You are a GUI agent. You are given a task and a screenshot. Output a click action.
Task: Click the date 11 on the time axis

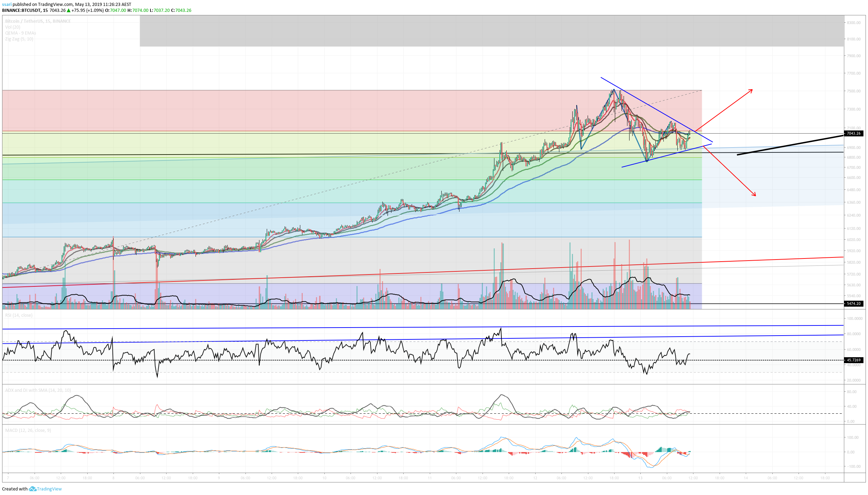click(x=430, y=478)
